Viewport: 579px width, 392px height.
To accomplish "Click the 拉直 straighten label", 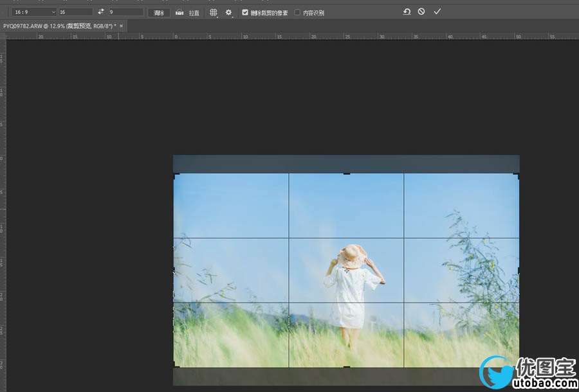I will [194, 13].
